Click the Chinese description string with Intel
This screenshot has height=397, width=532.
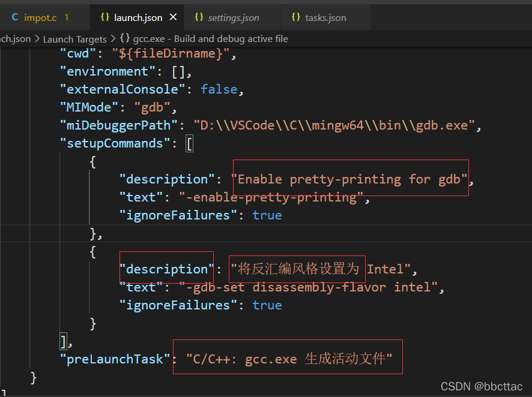point(321,269)
